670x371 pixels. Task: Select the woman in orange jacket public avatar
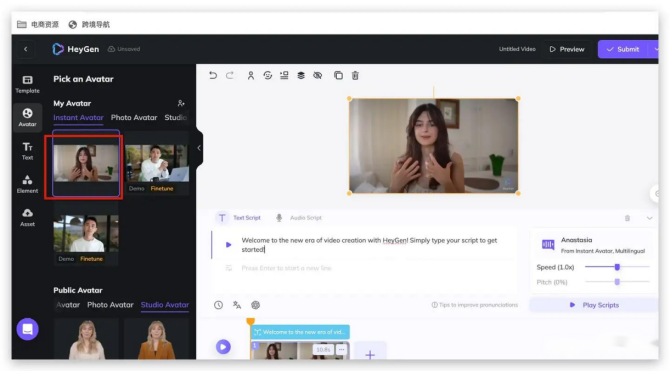[157, 339]
